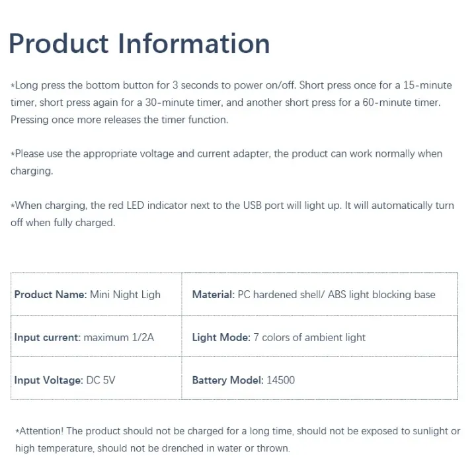Click the appropriate voltage and current adapter note
Viewport: 476px width, 476px height.
[x=226, y=162]
